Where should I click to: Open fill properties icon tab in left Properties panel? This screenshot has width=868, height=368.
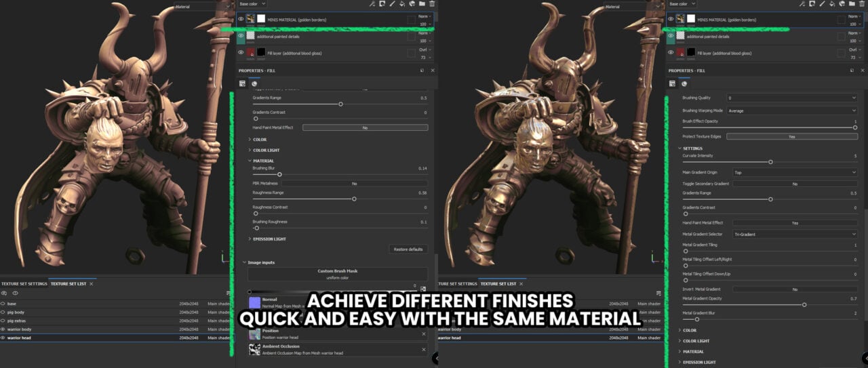tap(242, 84)
